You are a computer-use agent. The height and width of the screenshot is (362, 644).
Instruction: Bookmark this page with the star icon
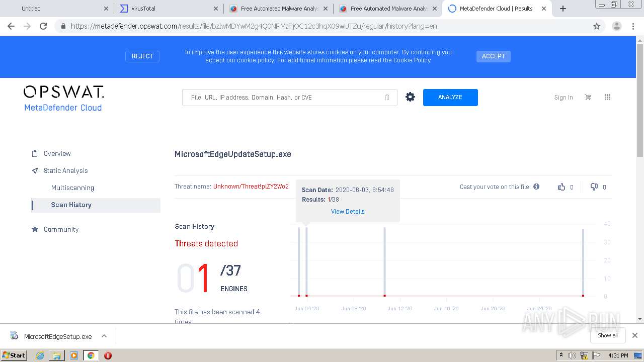coord(597,26)
